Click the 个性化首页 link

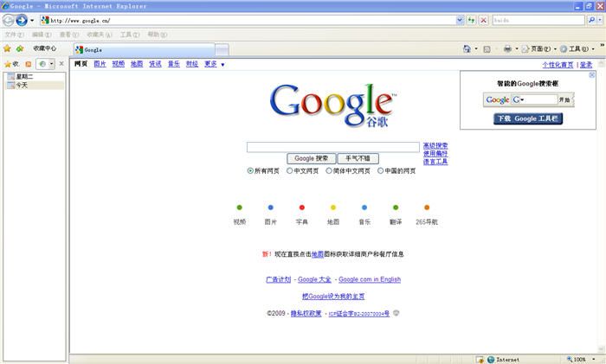[558, 65]
